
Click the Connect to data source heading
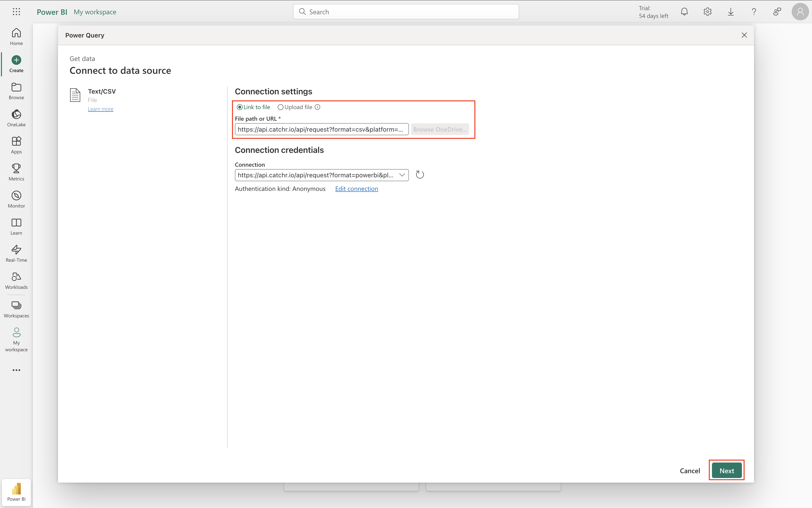pyautogui.click(x=120, y=71)
